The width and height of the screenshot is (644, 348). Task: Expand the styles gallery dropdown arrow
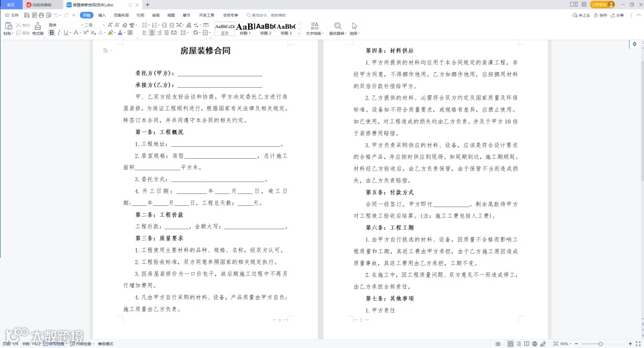(x=299, y=33)
